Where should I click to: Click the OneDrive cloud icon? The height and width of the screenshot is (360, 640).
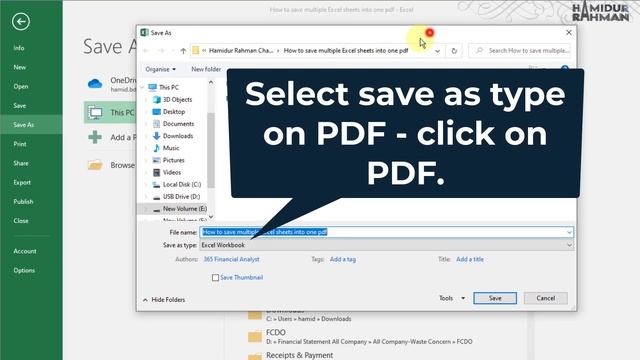(95, 84)
